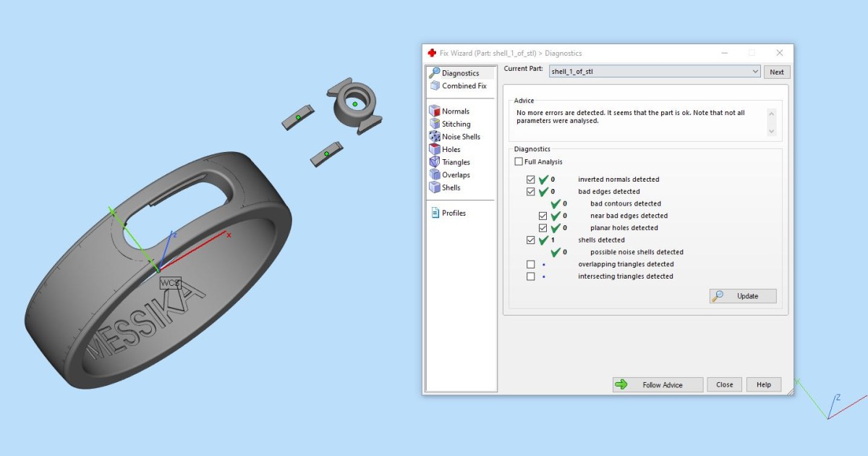
Task: Select the Triangles fix icon
Action: pos(435,162)
